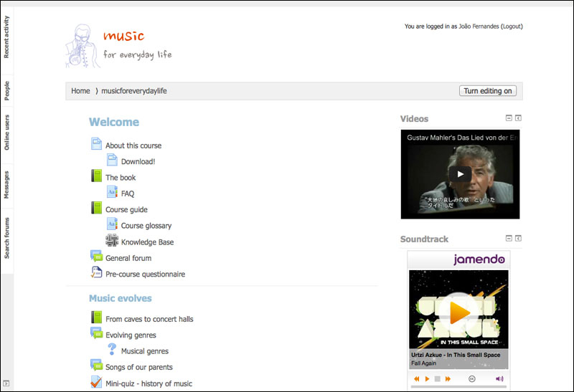Go to Home in the breadcrumb
This screenshot has height=392, width=574.
[80, 91]
